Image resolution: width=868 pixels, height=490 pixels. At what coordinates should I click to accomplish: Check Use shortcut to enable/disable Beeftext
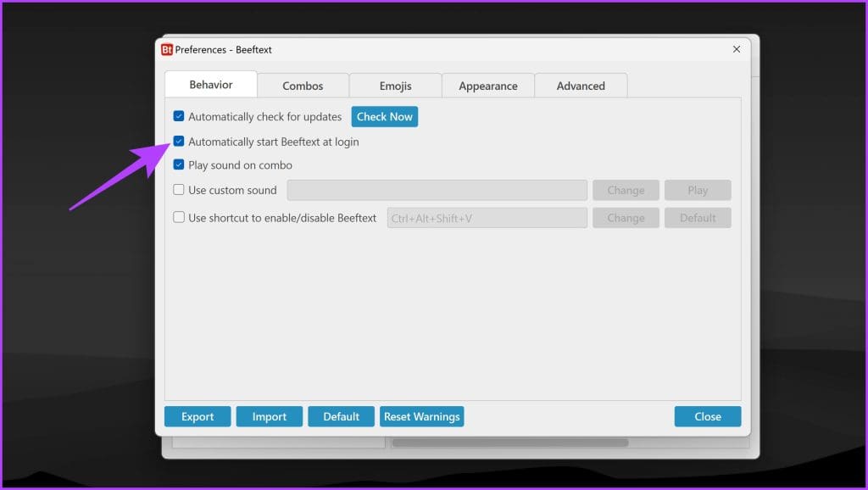point(179,217)
